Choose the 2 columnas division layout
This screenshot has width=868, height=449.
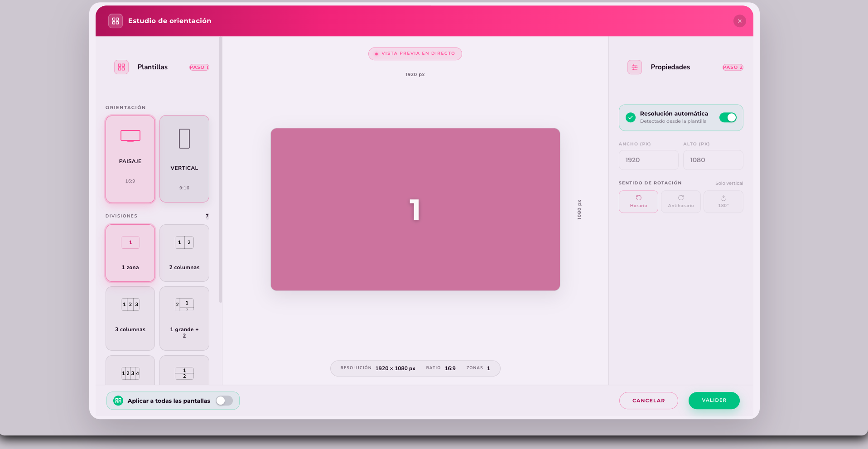coord(184,253)
